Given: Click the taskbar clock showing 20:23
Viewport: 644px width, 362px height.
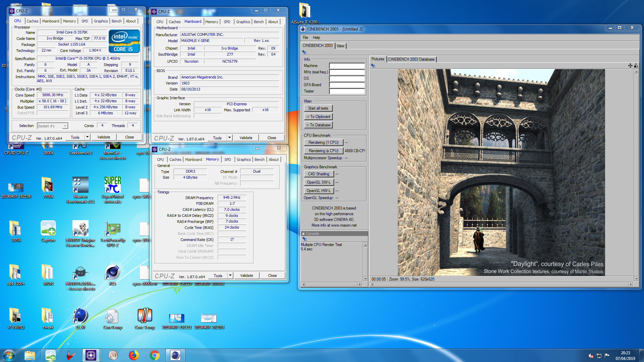Looking at the screenshot, I should [x=625, y=356].
